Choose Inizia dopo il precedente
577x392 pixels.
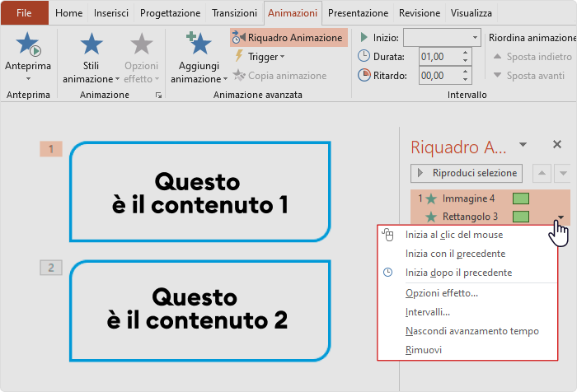coord(458,273)
